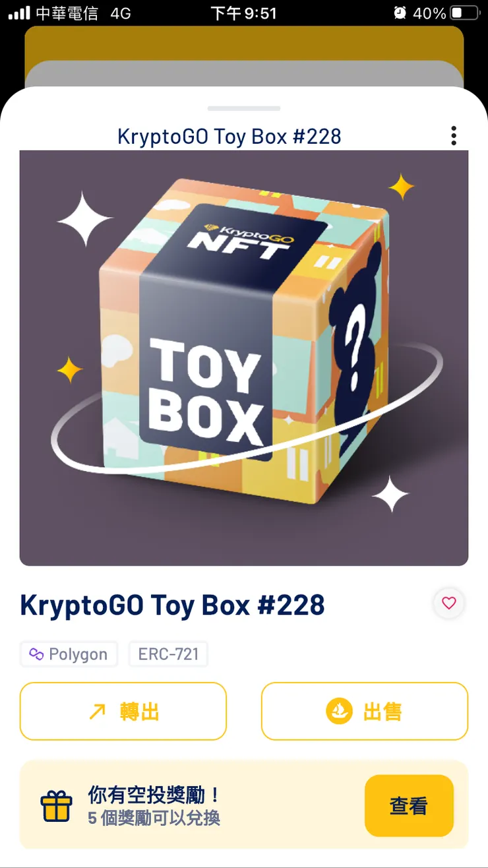Tap the 查看 view rewards button
The width and height of the screenshot is (488, 868).
coord(409,805)
